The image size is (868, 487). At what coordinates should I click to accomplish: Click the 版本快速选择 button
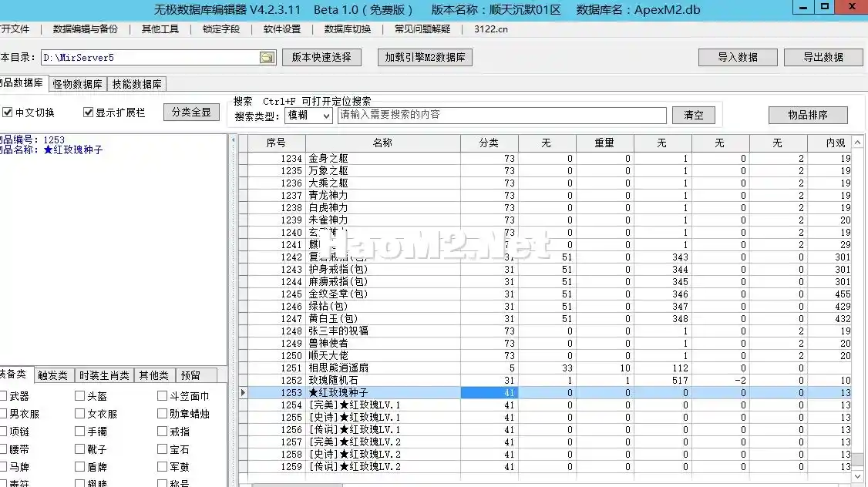(321, 58)
